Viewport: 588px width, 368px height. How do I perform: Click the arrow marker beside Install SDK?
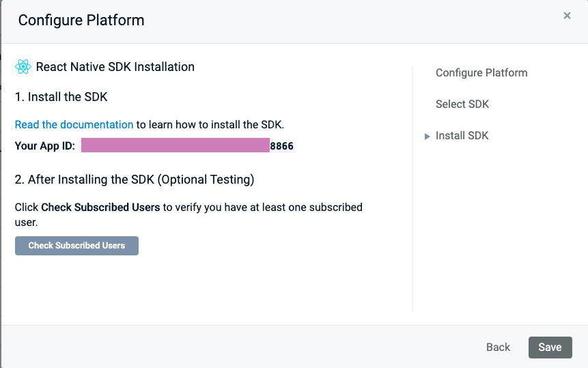coord(427,137)
